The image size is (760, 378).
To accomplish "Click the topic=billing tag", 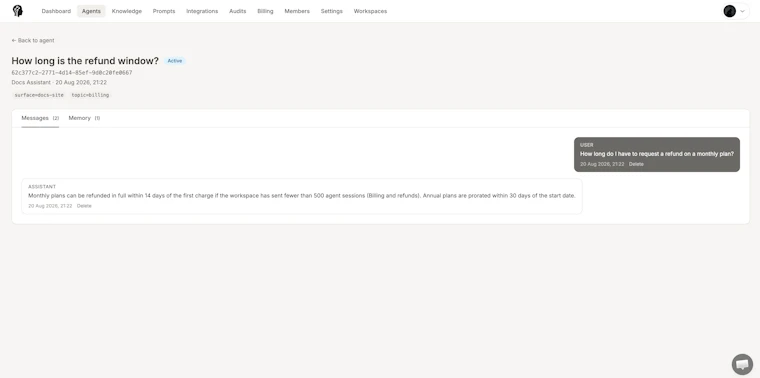I will coord(90,95).
